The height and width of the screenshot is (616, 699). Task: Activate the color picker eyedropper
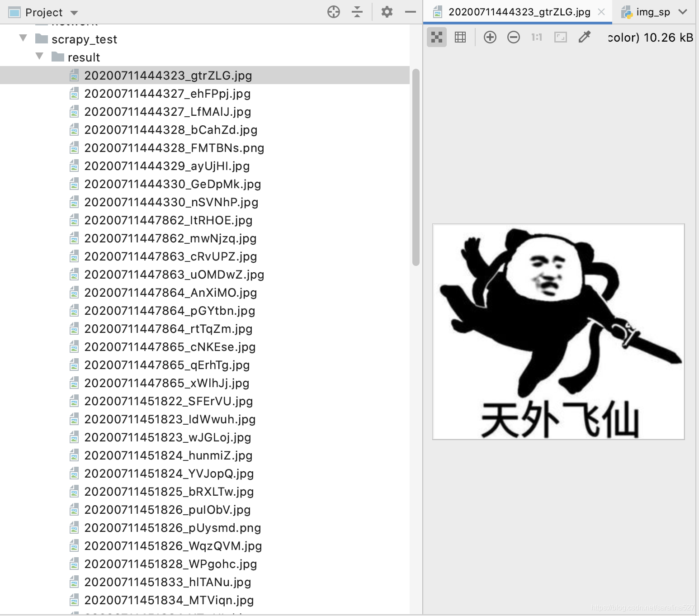(x=585, y=37)
